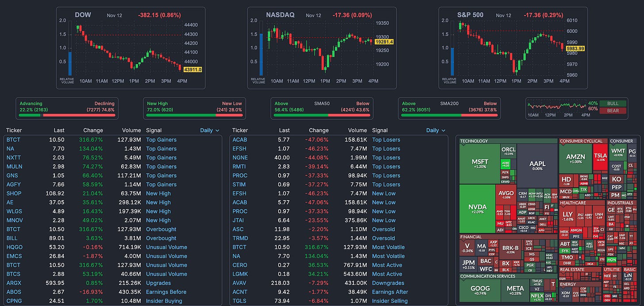Open ticker JTAI

[239, 220]
